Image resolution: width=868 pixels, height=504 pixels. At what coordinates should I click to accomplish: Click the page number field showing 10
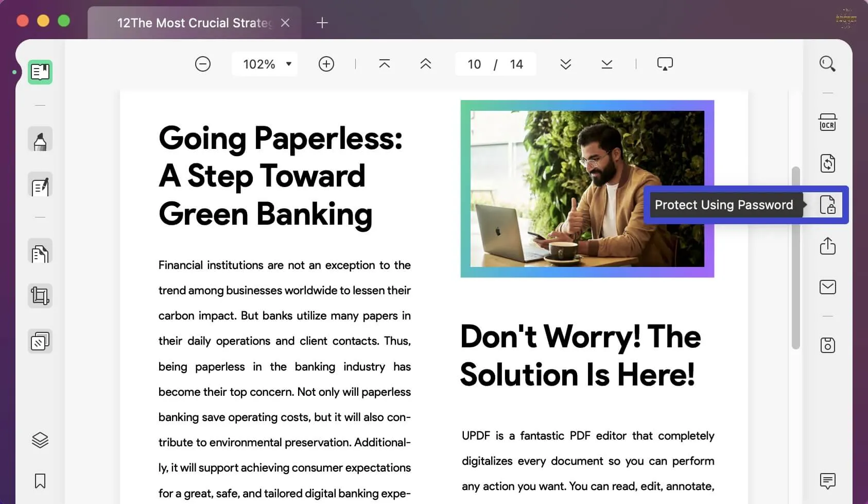474,64
